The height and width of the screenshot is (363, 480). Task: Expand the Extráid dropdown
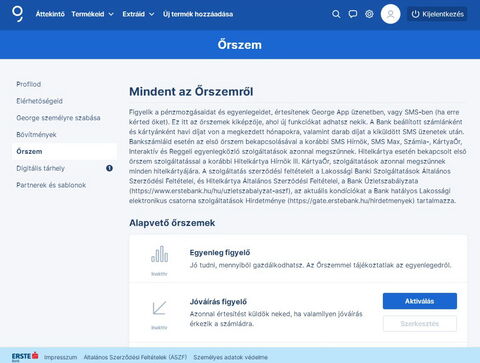[138, 14]
